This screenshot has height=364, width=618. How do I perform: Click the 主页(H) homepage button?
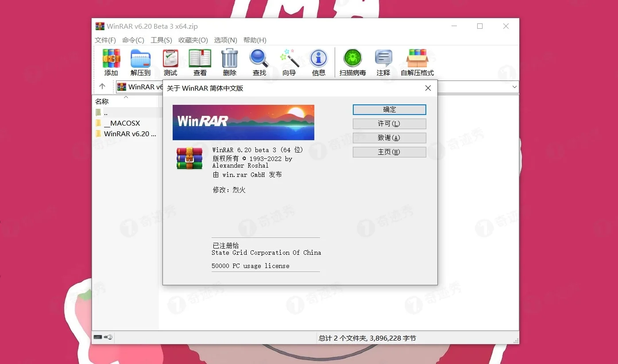389,152
